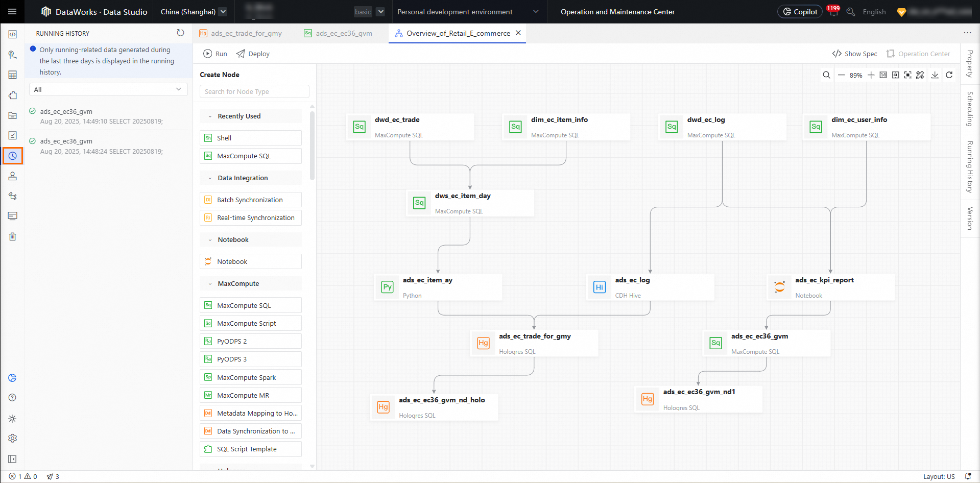Click the Search for Node Type field
Screen dimensions: 980x483
coord(254,91)
